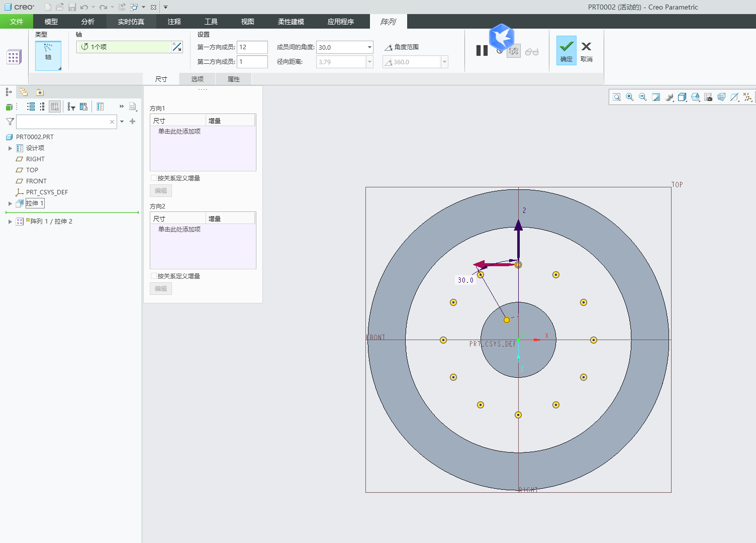Click the zoom out magnifier icon
This screenshot has height=543, width=756.
tap(643, 97)
